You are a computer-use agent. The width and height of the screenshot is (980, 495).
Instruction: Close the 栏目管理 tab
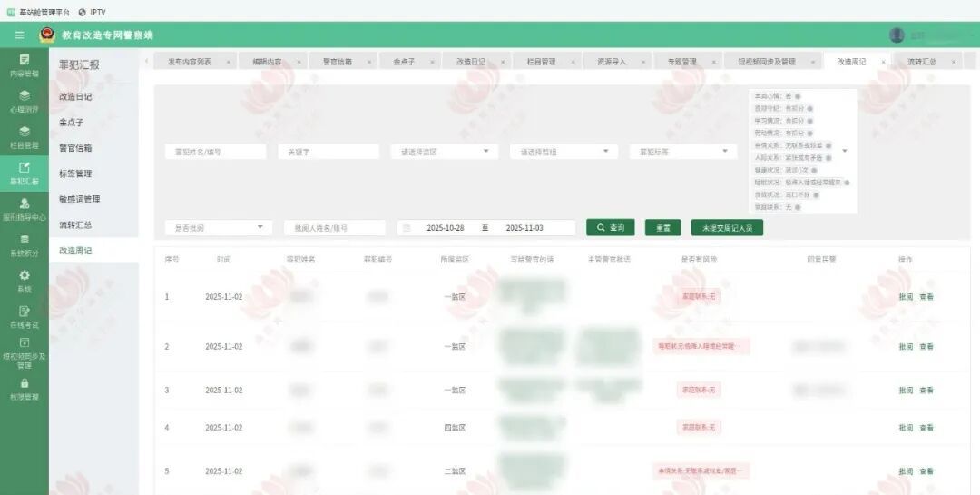click(573, 62)
